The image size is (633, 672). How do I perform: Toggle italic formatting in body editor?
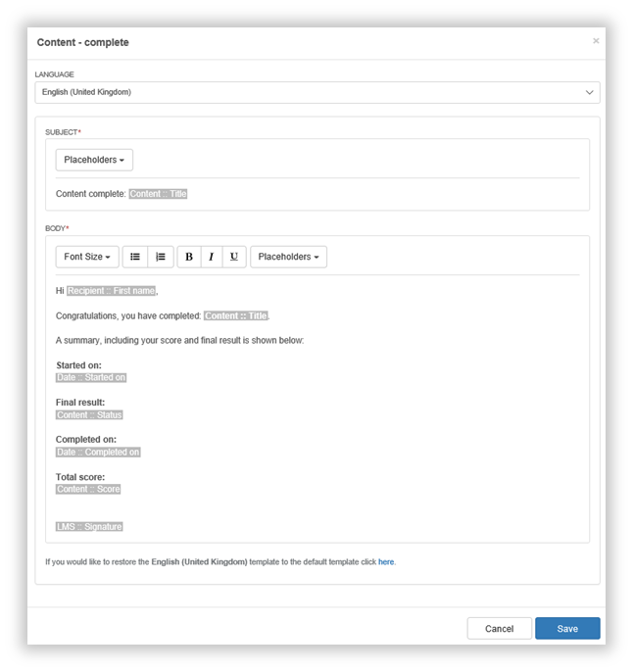coord(212,257)
